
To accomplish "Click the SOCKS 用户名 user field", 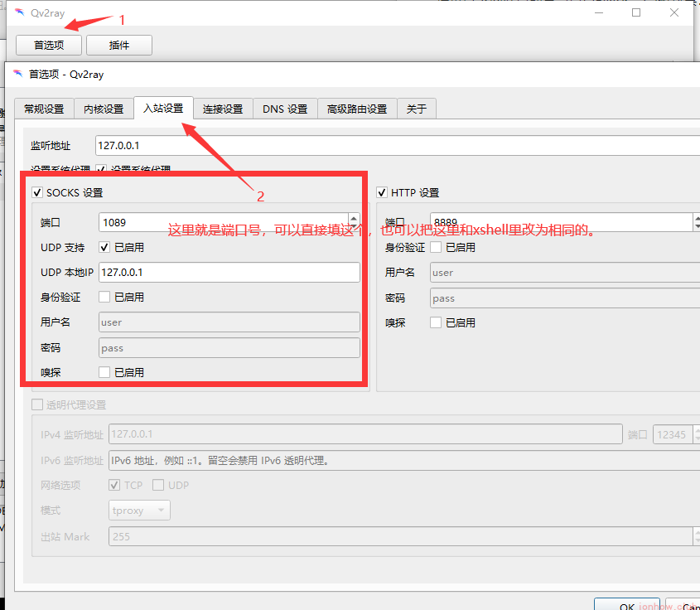I will [x=229, y=322].
